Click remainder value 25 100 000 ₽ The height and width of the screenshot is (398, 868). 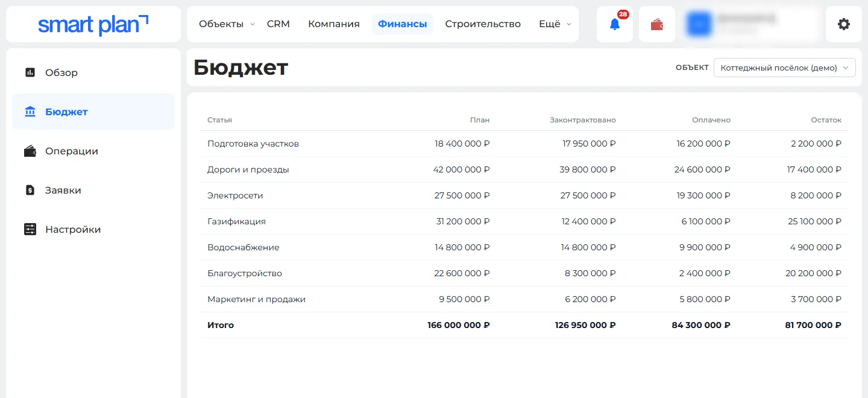point(815,221)
